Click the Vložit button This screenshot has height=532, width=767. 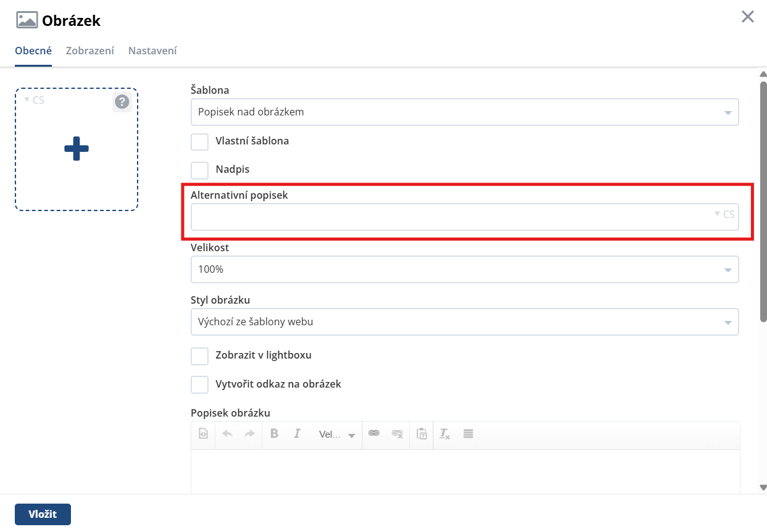43,514
